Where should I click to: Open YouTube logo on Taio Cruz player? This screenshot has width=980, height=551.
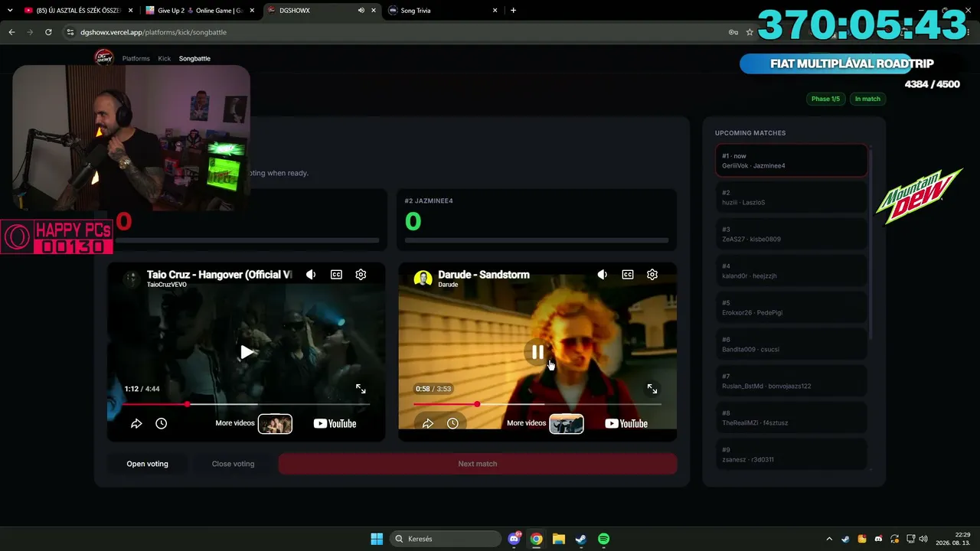click(x=335, y=423)
